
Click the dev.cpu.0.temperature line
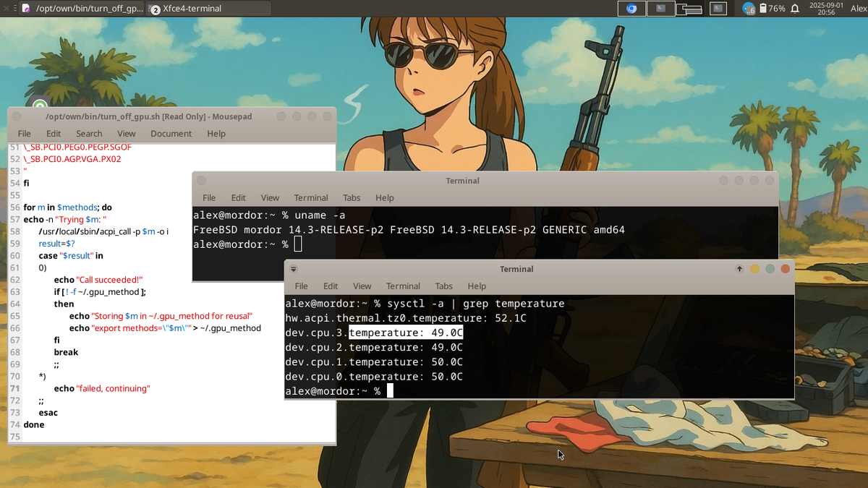point(374,377)
